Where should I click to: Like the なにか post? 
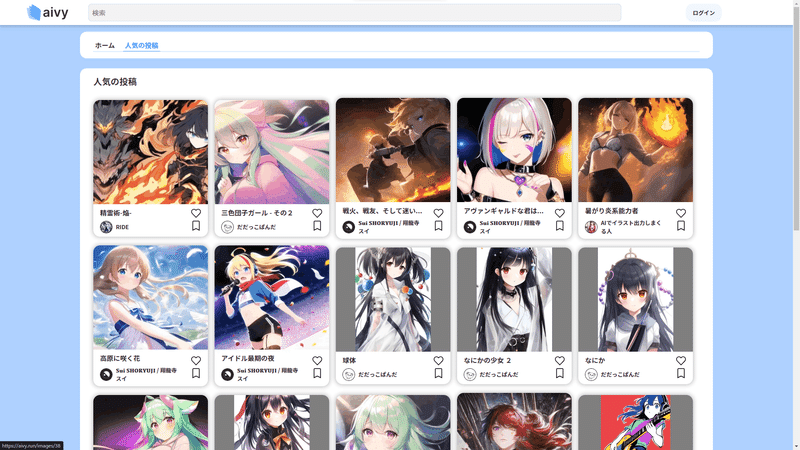click(x=681, y=361)
